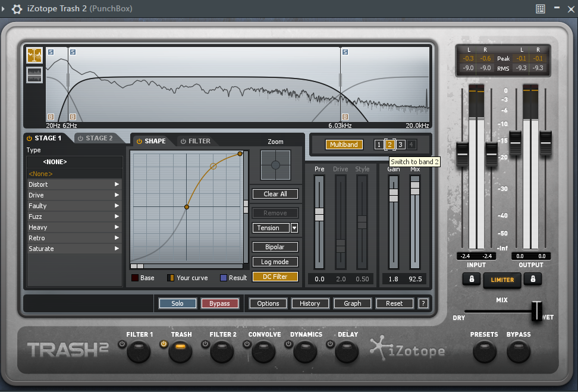Image resolution: width=578 pixels, height=392 pixels.
Task: Select band 4 in the multiband selector
Action: [411, 145]
